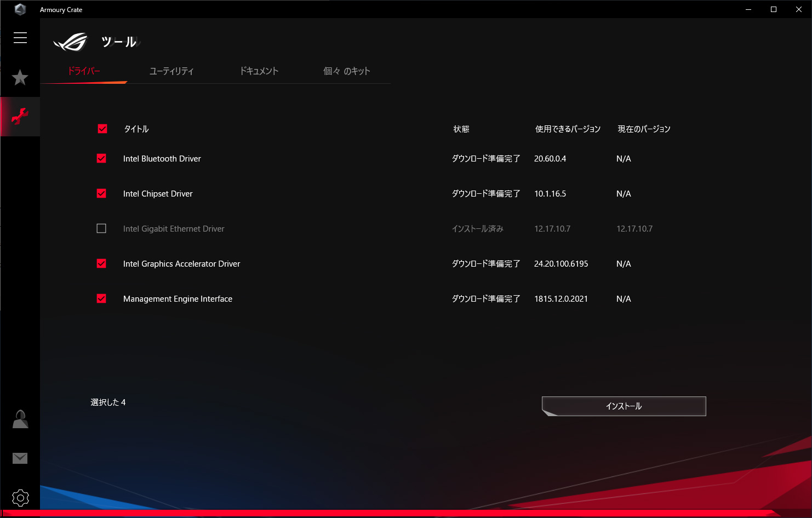Click available version 24.20.100.6195
Screen dimensions: 812x518
pyautogui.click(x=561, y=264)
